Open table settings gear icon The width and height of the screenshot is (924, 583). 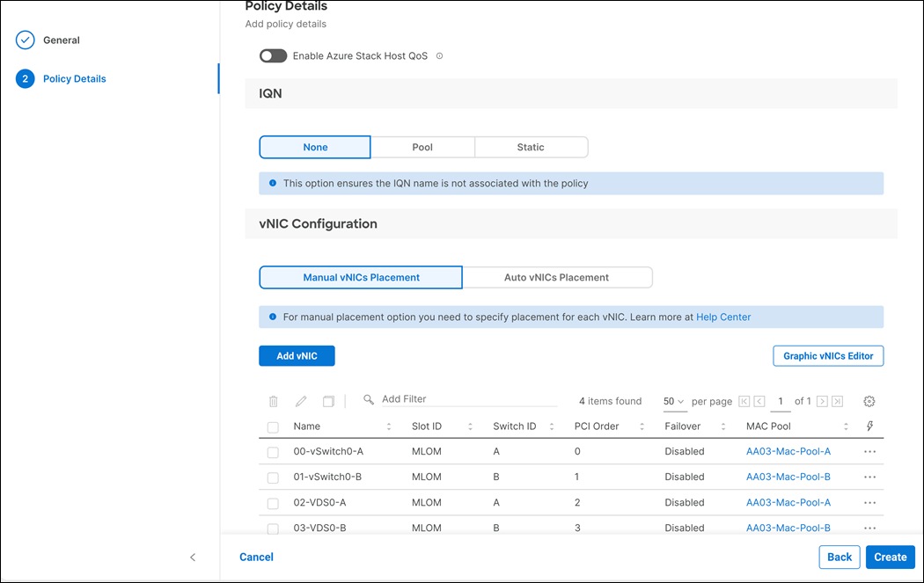click(x=869, y=401)
